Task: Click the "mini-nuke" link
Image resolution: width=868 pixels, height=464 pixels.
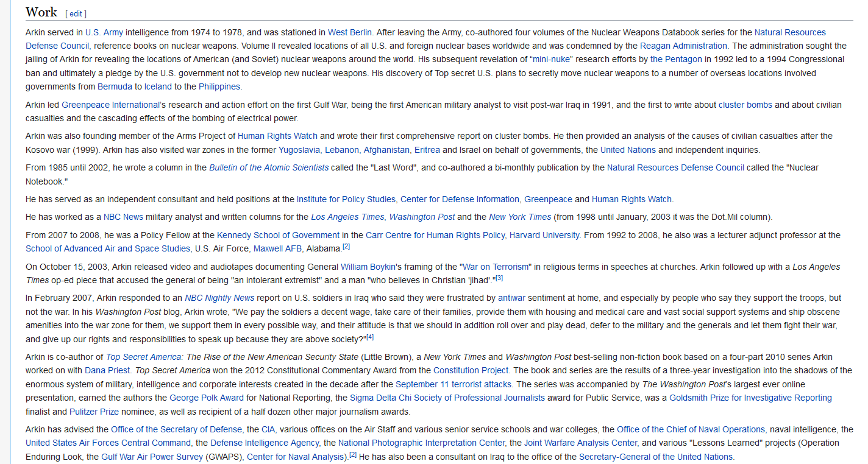Action: pyautogui.click(x=552, y=59)
